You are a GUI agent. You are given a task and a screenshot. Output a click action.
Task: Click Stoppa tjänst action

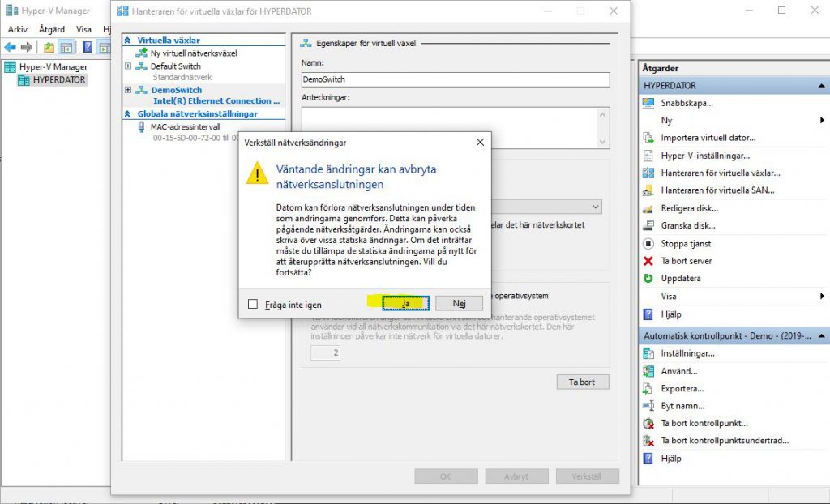[x=686, y=244]
